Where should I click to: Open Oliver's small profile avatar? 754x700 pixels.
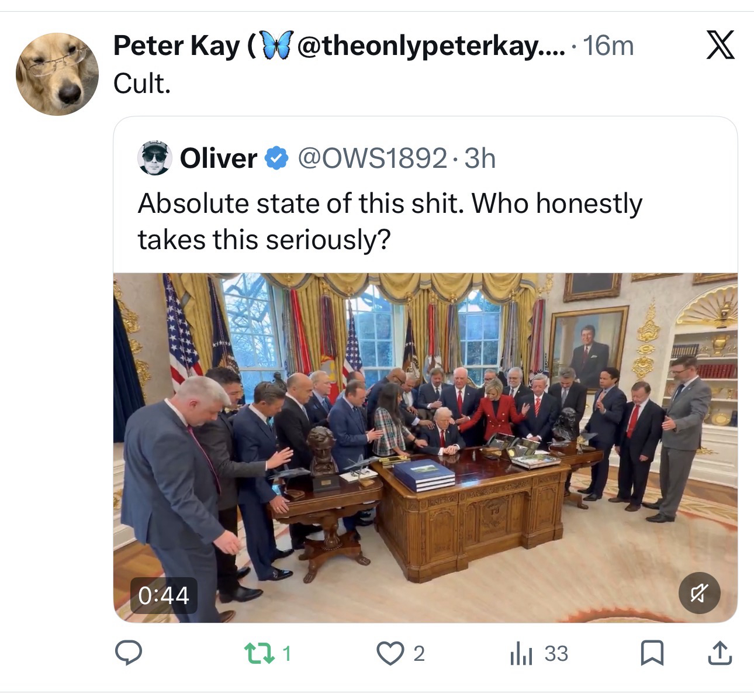tap(155, 158)
